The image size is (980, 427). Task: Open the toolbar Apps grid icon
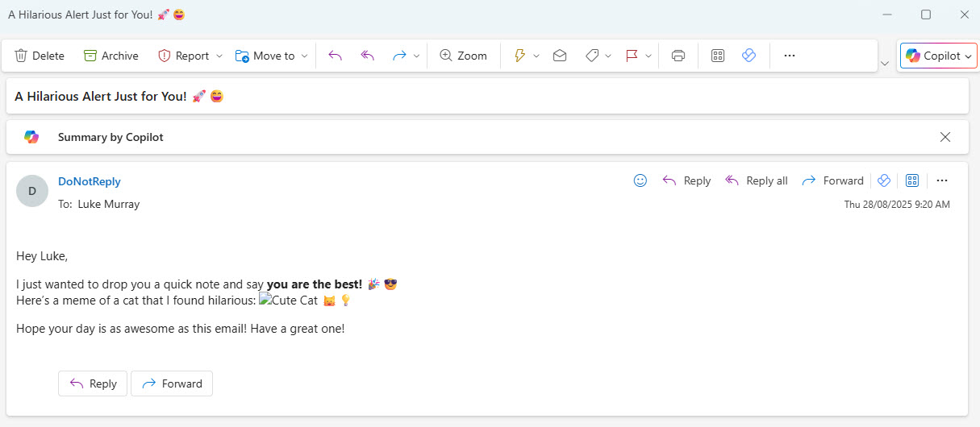718,56
